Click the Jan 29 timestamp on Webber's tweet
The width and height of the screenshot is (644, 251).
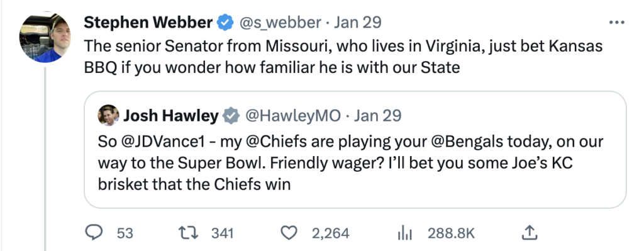357,22
